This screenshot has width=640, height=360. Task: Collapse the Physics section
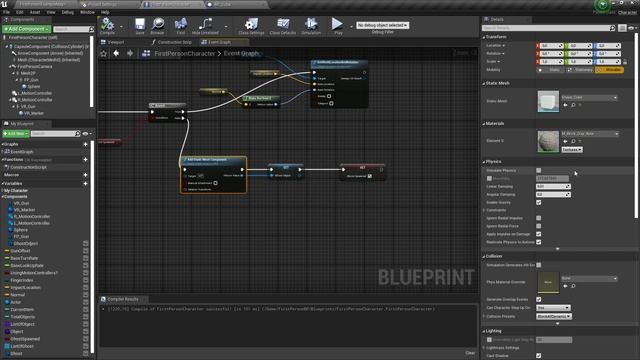(x=484, y=162)
